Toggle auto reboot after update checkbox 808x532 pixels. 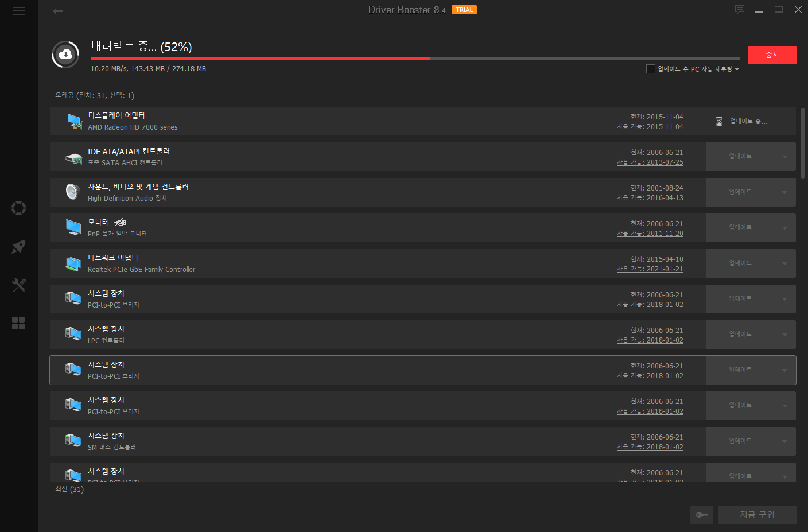(x=651, y=69)
